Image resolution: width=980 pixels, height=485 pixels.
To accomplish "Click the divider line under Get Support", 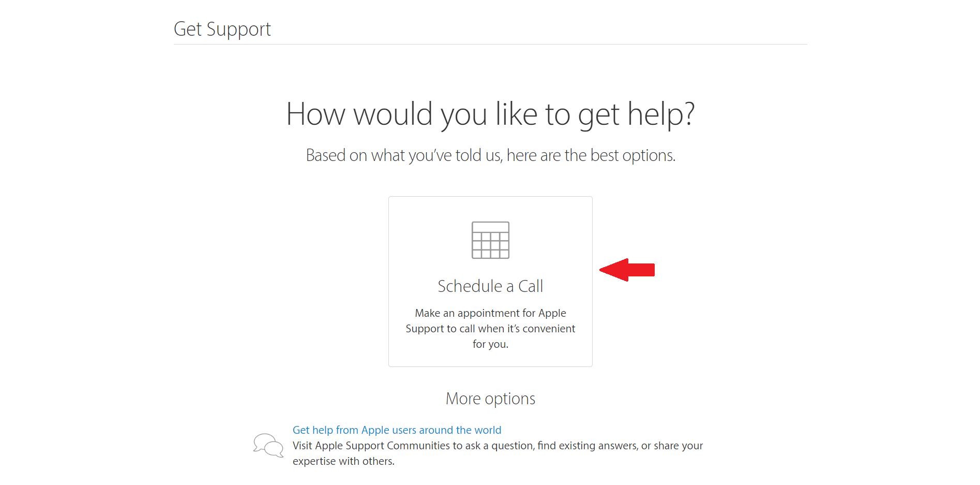I will point(490,44).
